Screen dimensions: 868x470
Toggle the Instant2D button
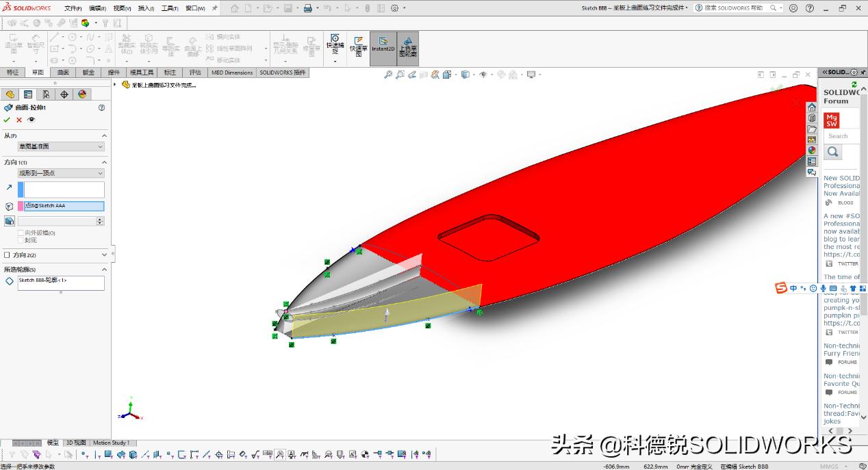[x=383, y=47]
